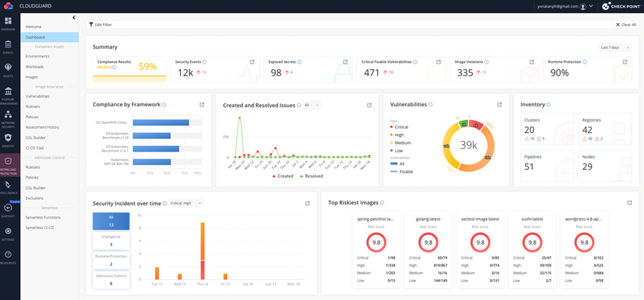Open the ShiftLeft preview section
This screenshot has height=300, width=644.
point(10,210)
